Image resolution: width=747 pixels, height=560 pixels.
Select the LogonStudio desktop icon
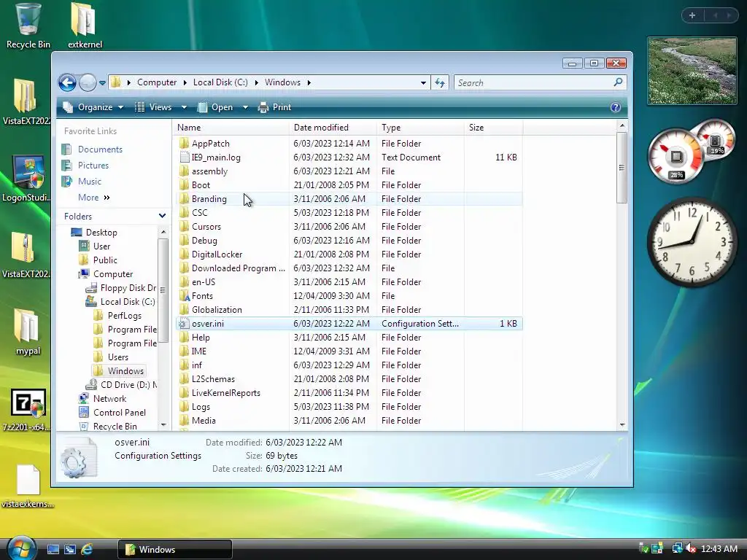(27, 179)
